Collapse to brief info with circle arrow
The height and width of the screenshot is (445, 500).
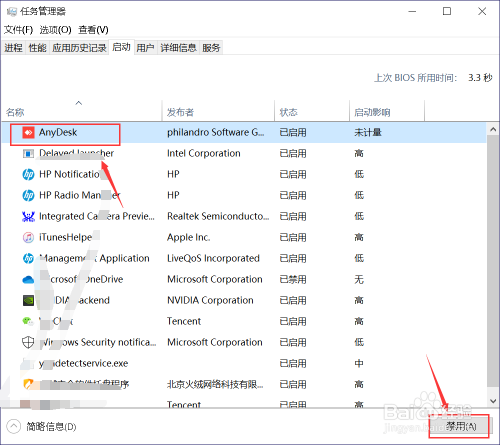(14, 426)
